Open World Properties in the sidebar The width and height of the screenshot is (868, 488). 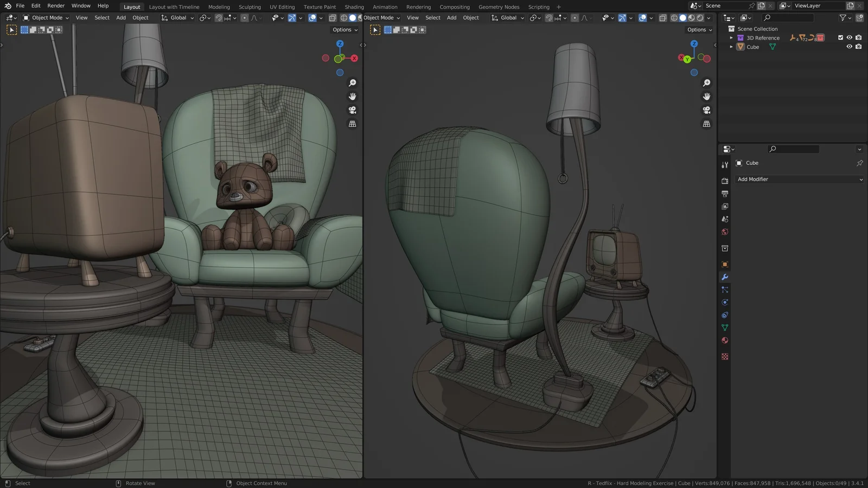(725, 232)
